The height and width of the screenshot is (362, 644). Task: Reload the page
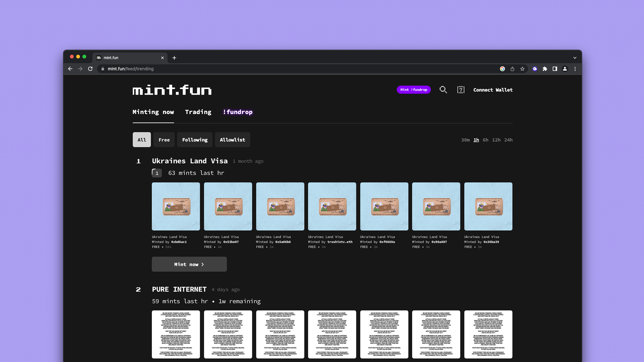click(x=91, y=69)
